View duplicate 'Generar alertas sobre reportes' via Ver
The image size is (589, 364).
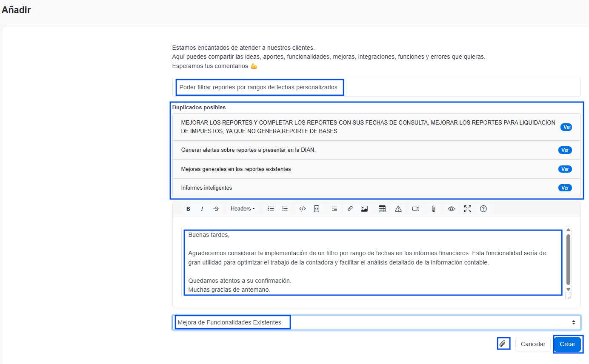(565, 150)
